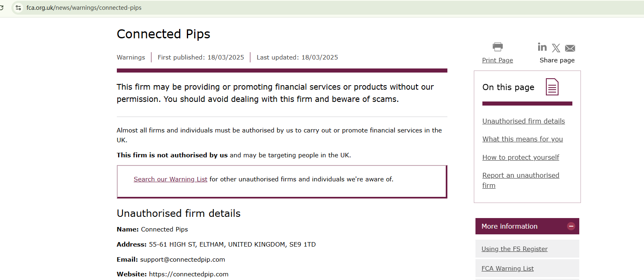
Task: Share page on LinkedIn
Action: (542, 47)
